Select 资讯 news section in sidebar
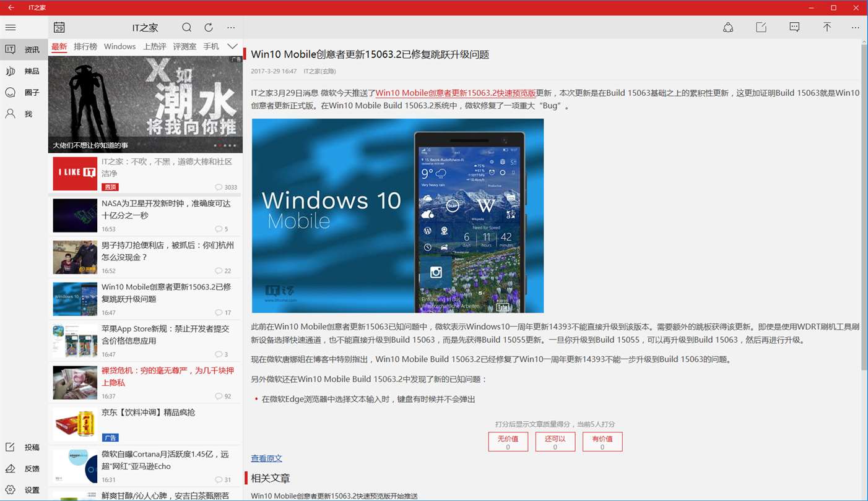The image size is (868, 501). tap(24, 49)
